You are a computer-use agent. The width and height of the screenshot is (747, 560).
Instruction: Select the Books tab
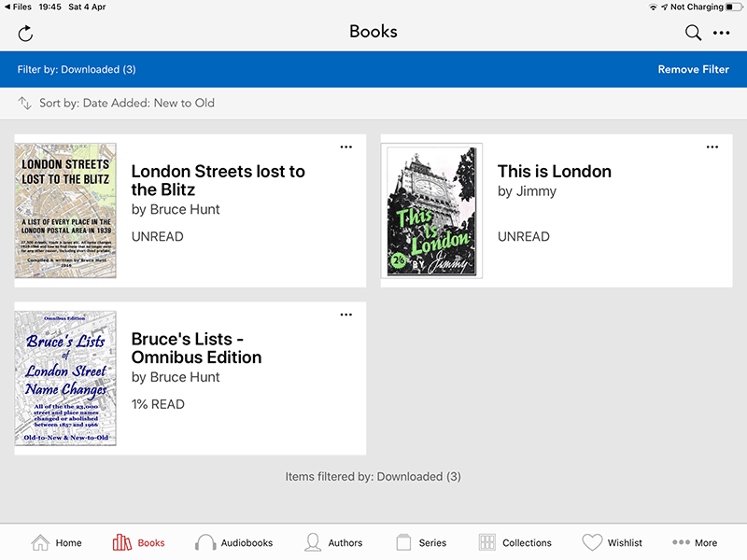click(x=138, y=542)
